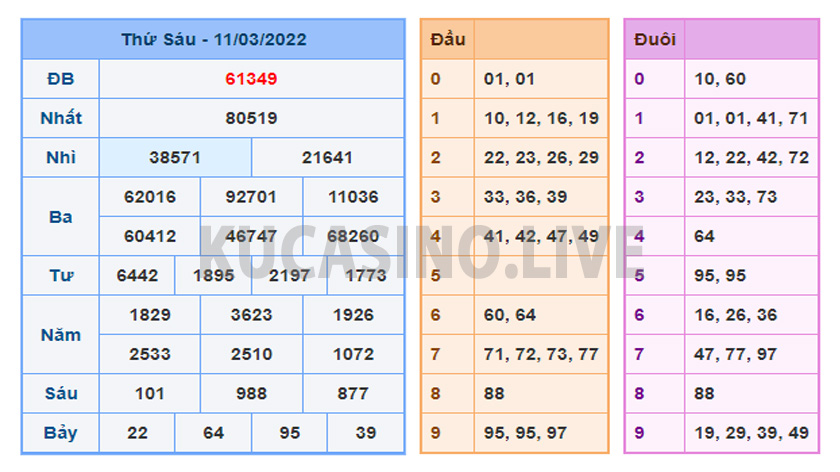The image size is (840, 472).
Task: Select the Năm prize number 1926
Action: (x=353, y=315)
